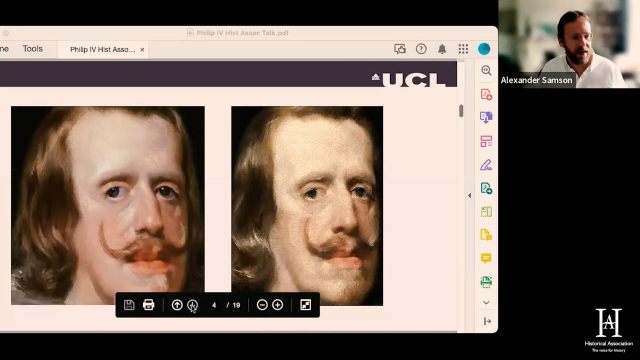This screenshot has height=360, width=640.
Task: Select the search/zoom tool in sidebar
Action: pos(486,70)
